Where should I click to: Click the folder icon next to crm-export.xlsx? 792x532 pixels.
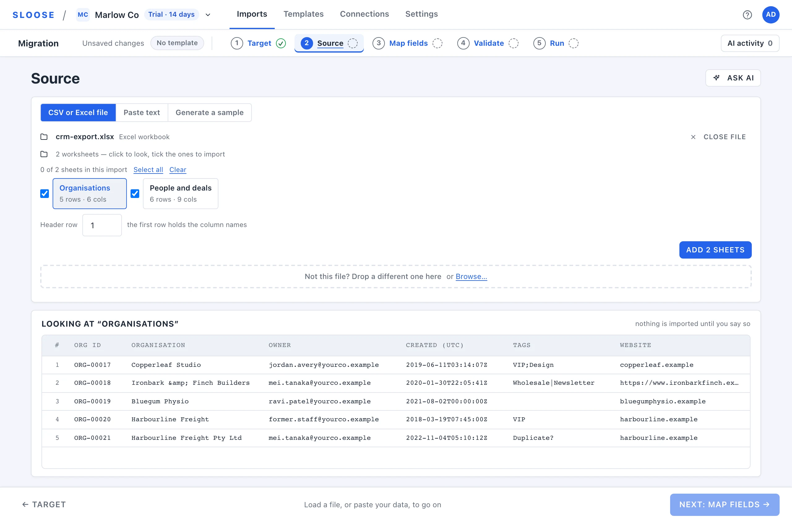coord(44,137)
